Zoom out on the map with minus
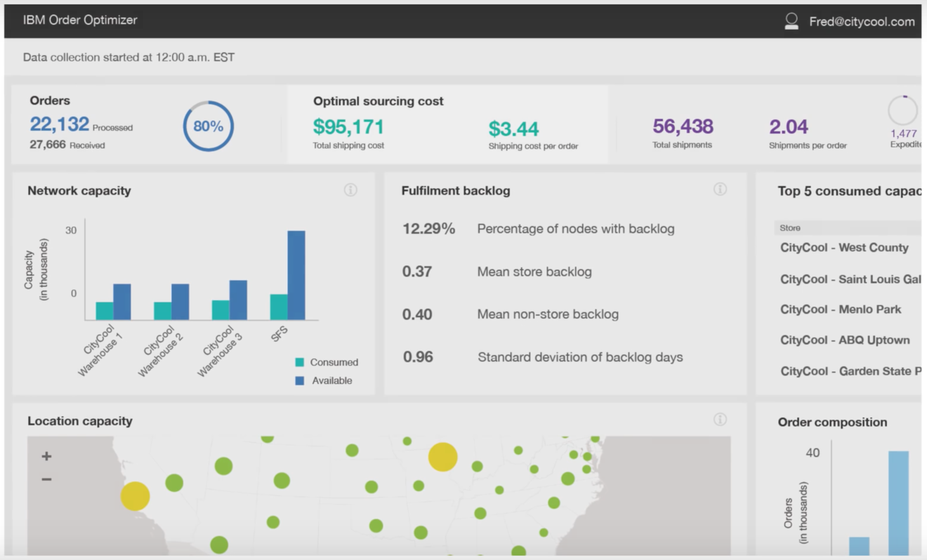This screenshot has height=560, width=927. (x=46, y=479)
